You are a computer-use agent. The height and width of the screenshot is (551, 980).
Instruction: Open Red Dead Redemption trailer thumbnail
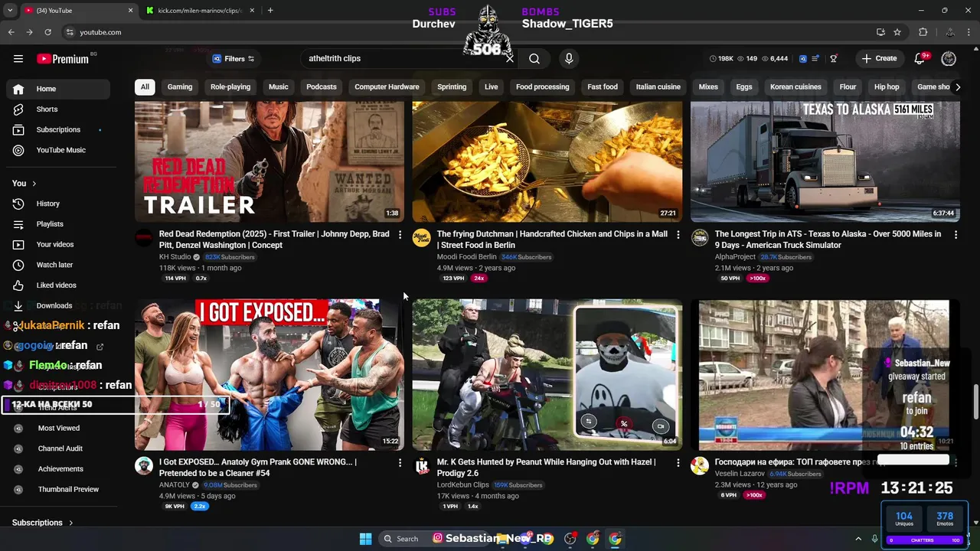point(269,161)
